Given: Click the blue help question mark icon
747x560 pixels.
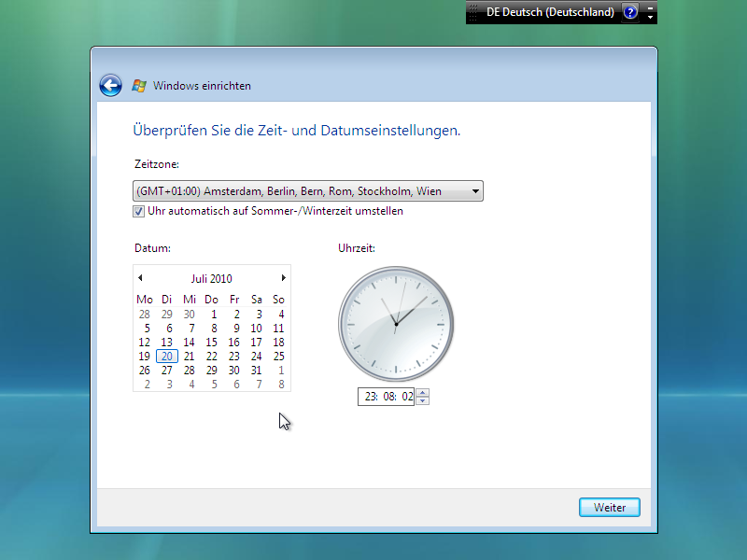Looking at the screenshot, I should click(x=630, y=12).
